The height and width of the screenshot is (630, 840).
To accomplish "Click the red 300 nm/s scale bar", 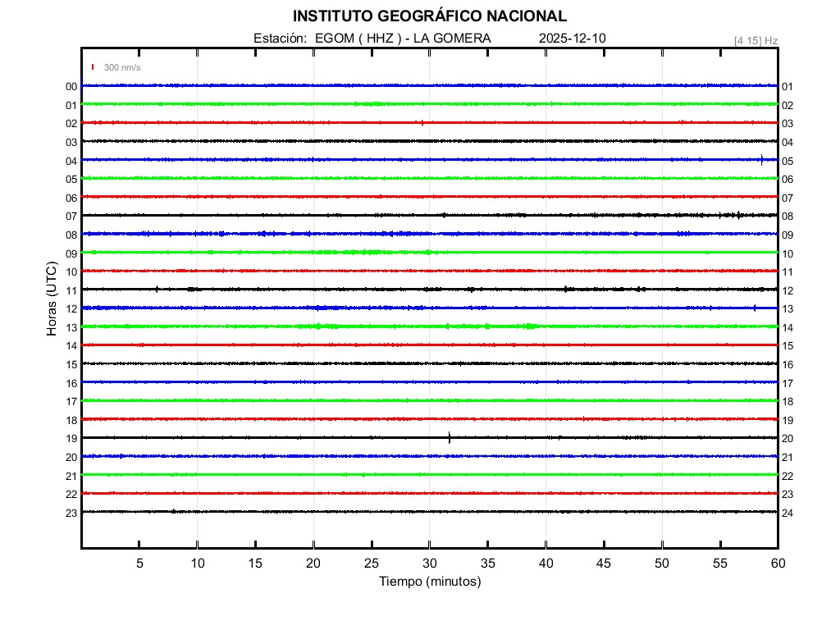I will pyautogui.click(x=93, y=67).
